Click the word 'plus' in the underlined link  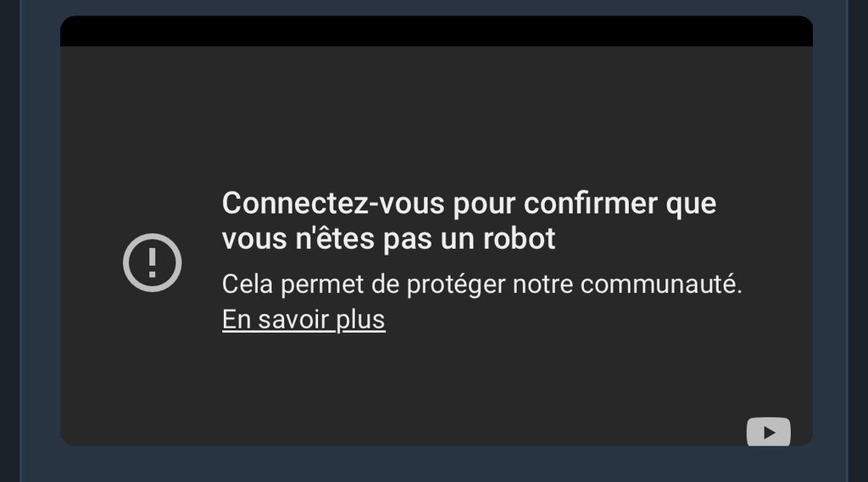pos(360,319)
